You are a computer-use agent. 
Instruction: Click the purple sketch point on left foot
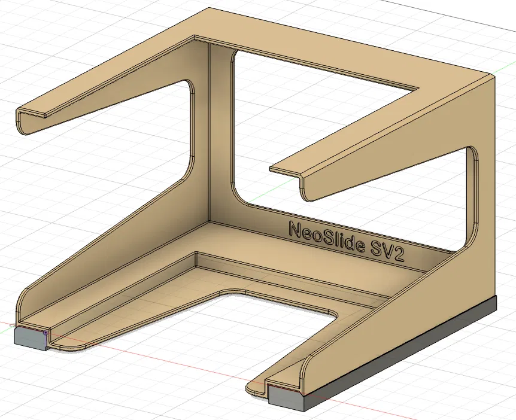(45, 333)
